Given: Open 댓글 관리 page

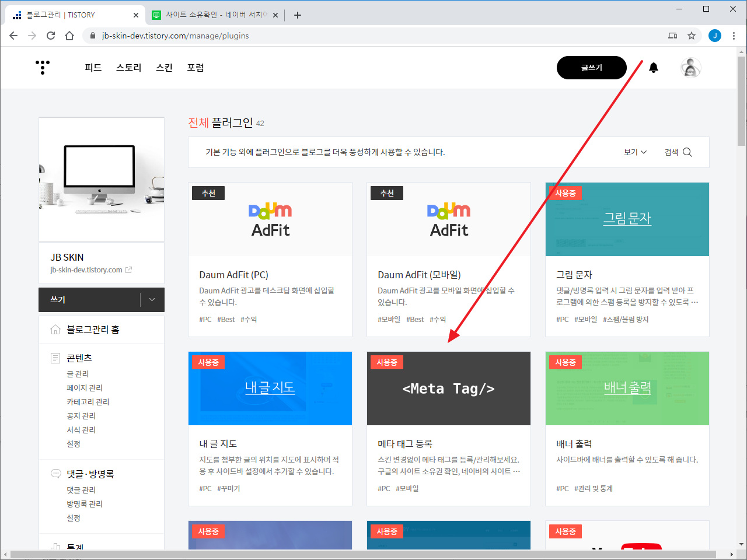Looking at the screenshot, I should tap(81, 490).
